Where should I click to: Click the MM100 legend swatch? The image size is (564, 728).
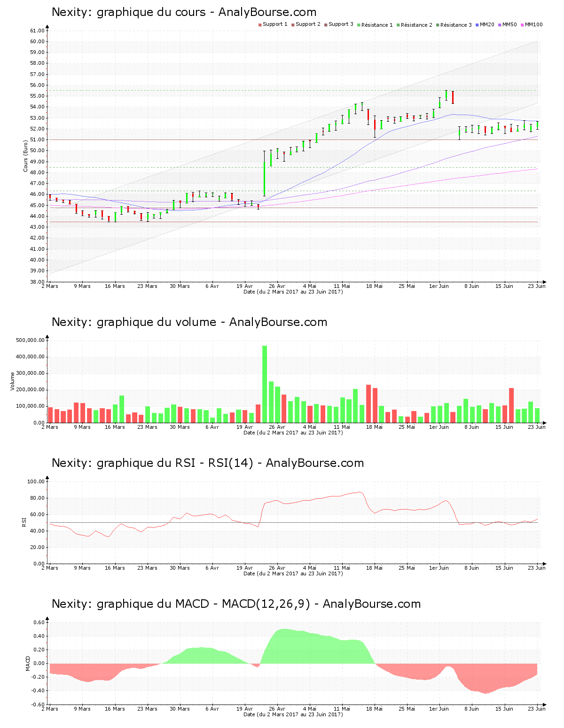point(522,25)
